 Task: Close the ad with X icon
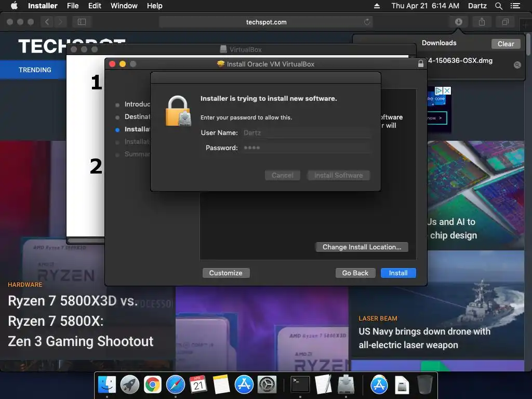pyautogui.click(x=447, y=90)
